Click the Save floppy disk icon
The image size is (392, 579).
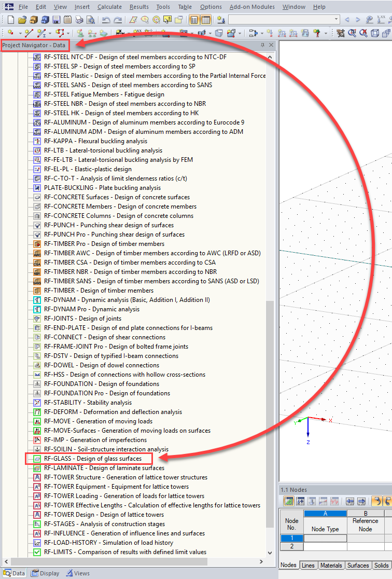click(57, 20)
